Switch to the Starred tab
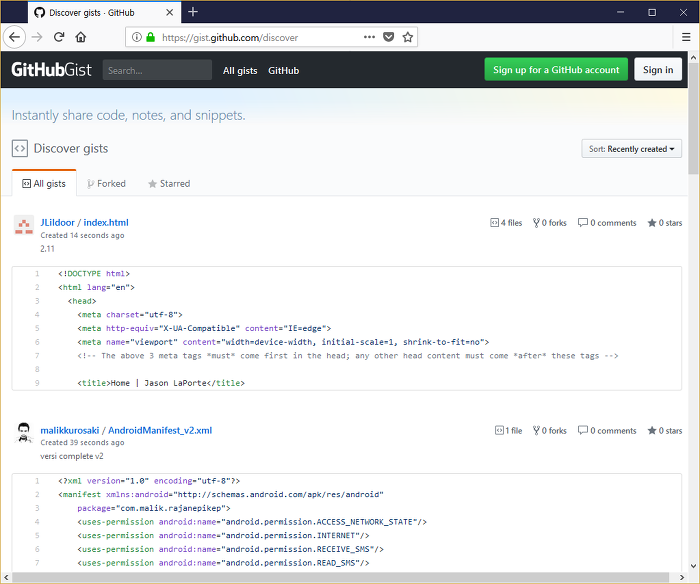 (169, 184)
